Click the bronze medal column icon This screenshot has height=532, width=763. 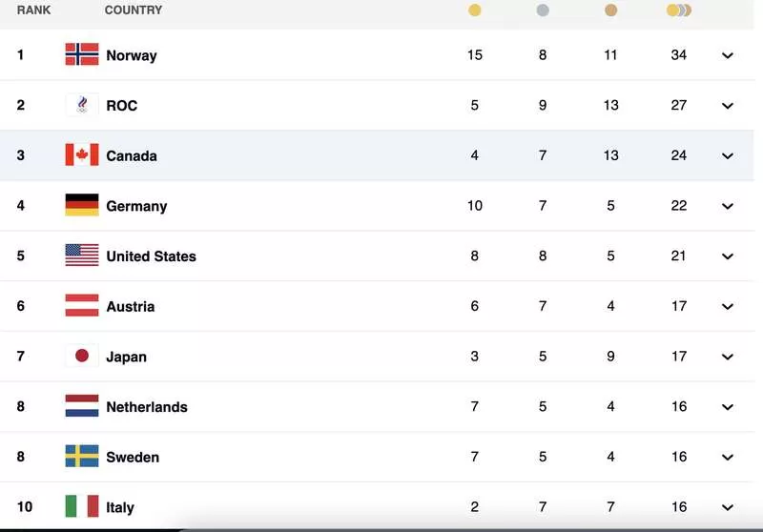pyautogui.click(x=610, y=10)
